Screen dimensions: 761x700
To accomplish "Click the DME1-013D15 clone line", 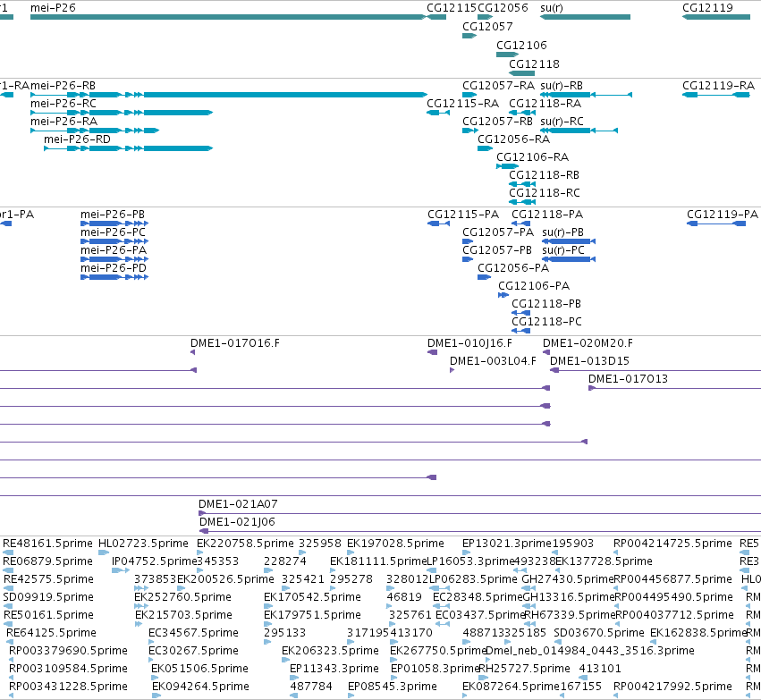I will click(655, 371).
